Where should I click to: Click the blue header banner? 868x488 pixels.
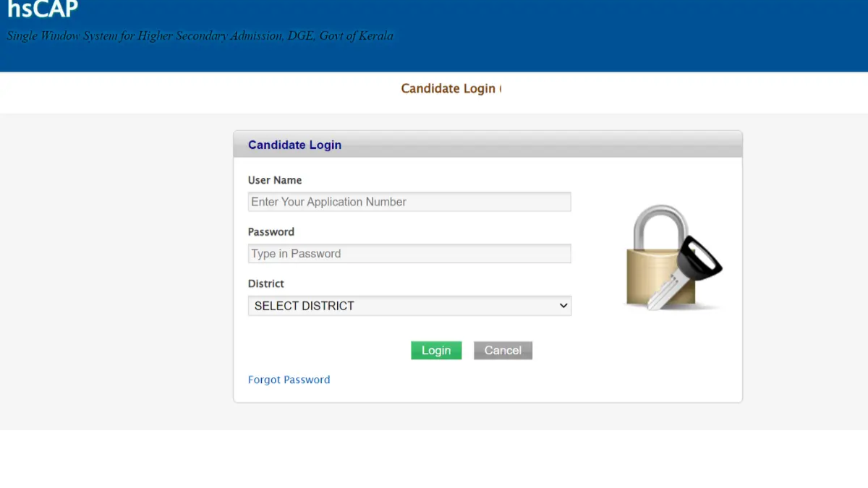pos(434,35)
